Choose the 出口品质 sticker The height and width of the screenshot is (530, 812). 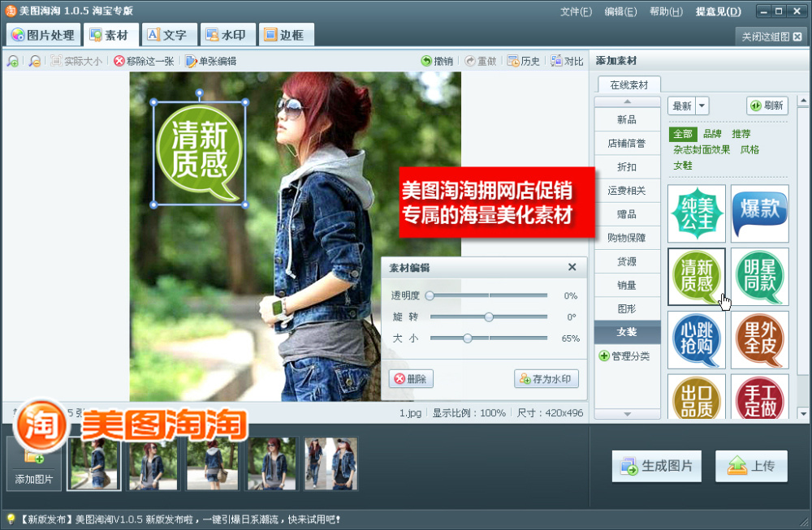pyautogui.click(x=697, y=398)
